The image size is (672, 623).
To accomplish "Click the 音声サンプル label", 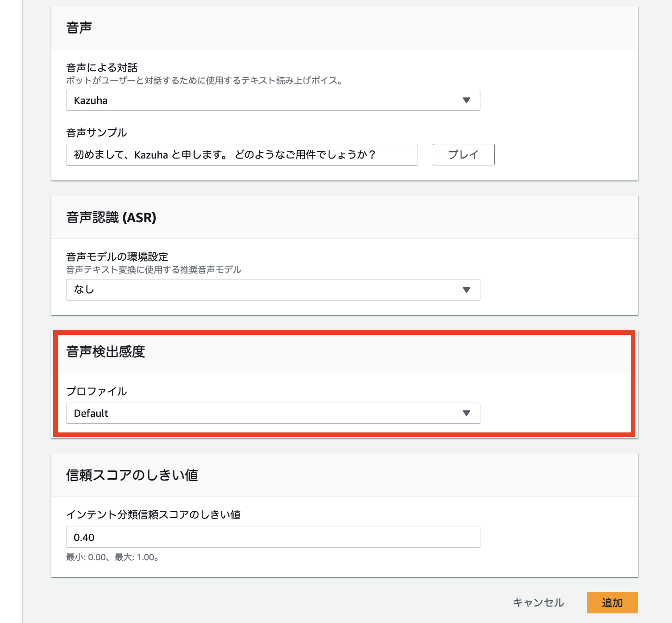I will point(96,133).
